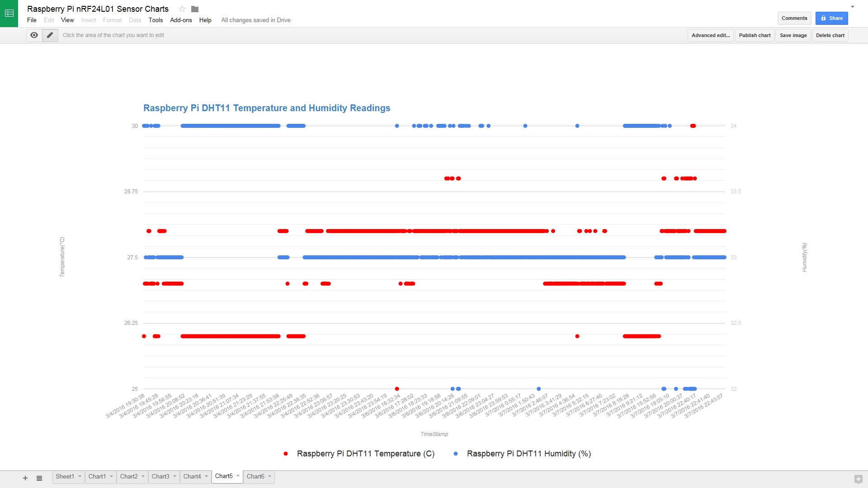This screenshot has width=868, height=488.
Task: Open the Tools menu
Action: click(156, 20)
